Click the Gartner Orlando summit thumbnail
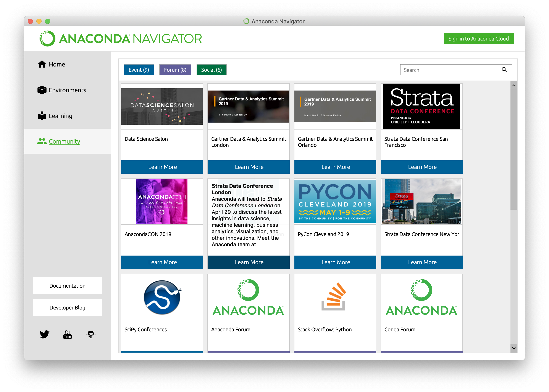The image size is (549, 392). [335, 107]
